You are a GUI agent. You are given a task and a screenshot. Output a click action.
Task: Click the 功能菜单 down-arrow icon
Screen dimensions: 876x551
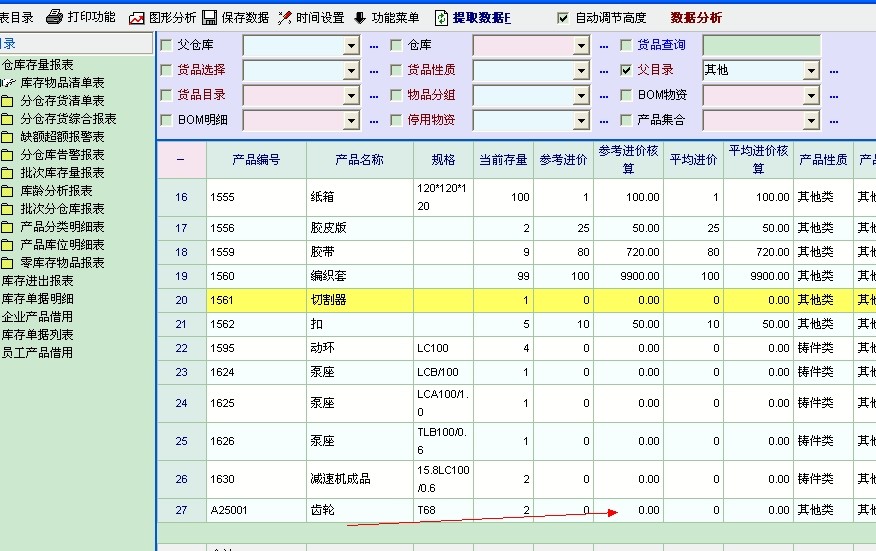pos(359,18)
